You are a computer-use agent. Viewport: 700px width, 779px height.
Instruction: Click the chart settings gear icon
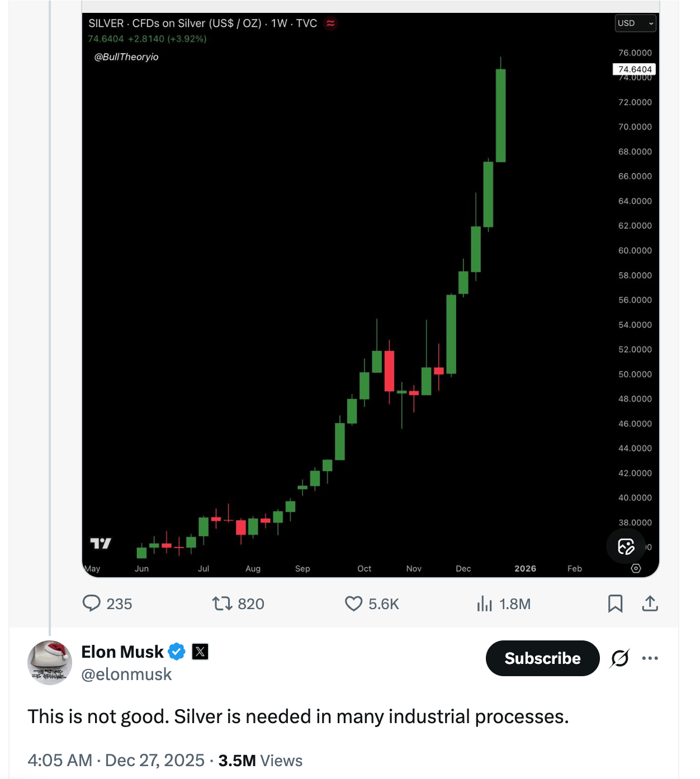click(636, 568)
